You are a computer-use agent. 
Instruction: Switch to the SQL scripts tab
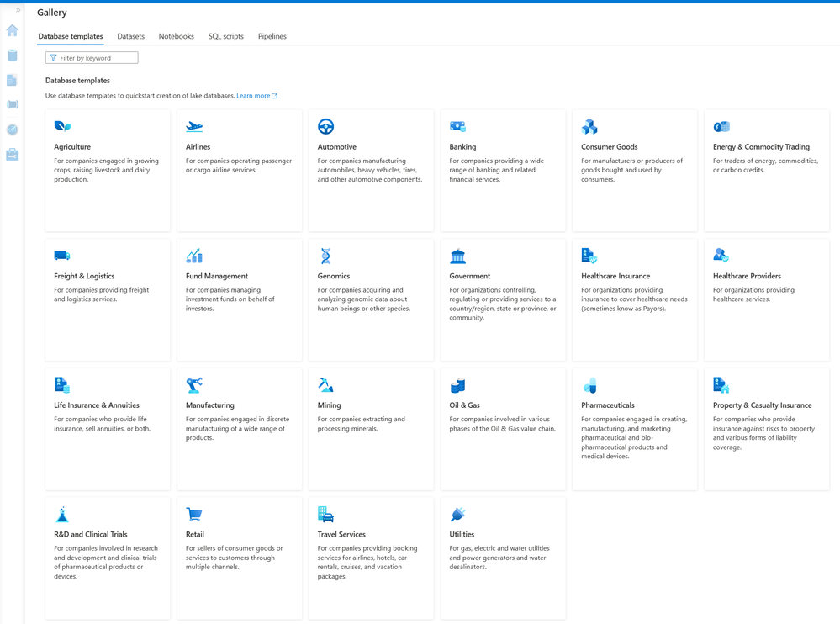point(225,36)
